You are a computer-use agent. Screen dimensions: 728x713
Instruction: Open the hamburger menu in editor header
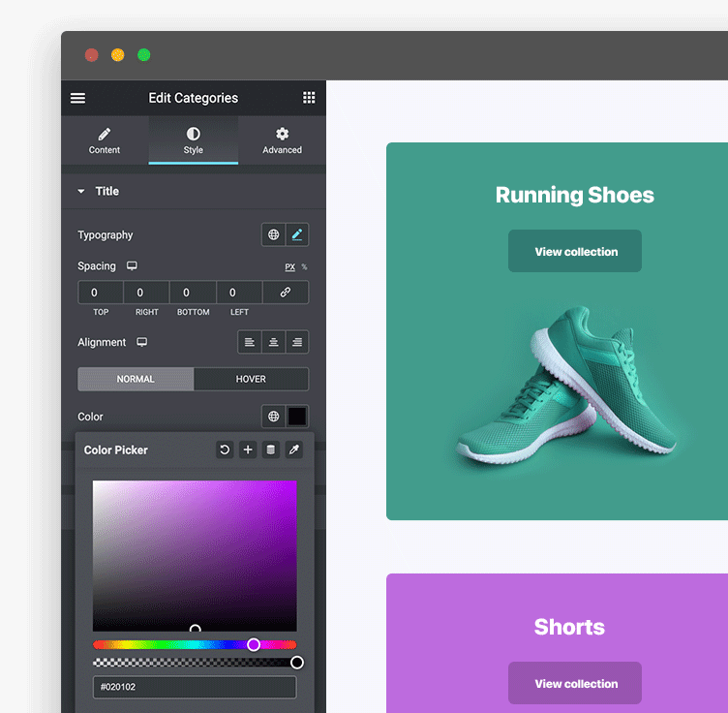coord(78,98)
